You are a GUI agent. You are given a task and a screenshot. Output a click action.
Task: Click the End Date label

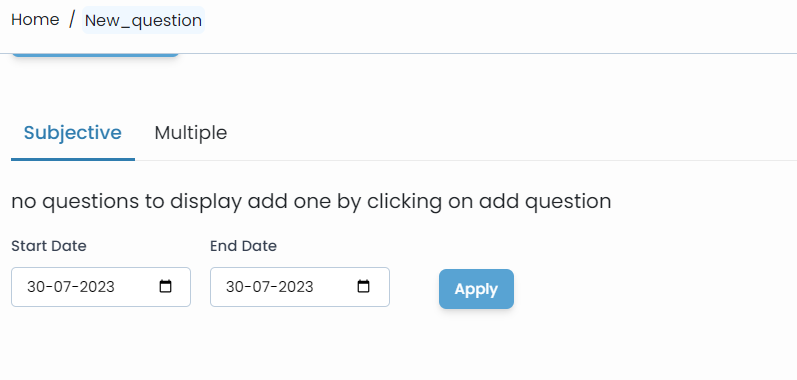[243, 246]
